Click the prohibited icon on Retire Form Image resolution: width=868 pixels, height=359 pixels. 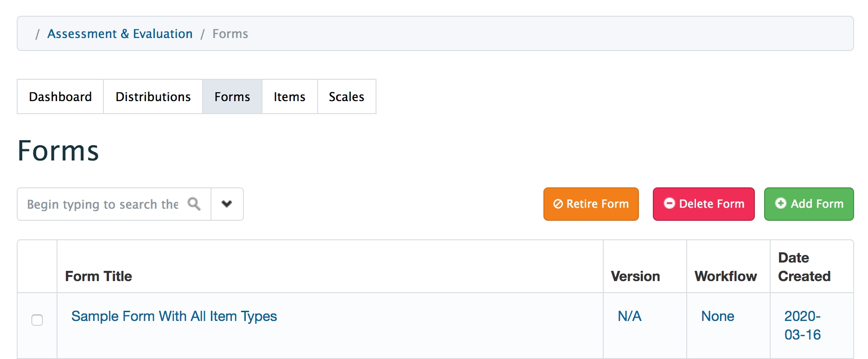558,204
